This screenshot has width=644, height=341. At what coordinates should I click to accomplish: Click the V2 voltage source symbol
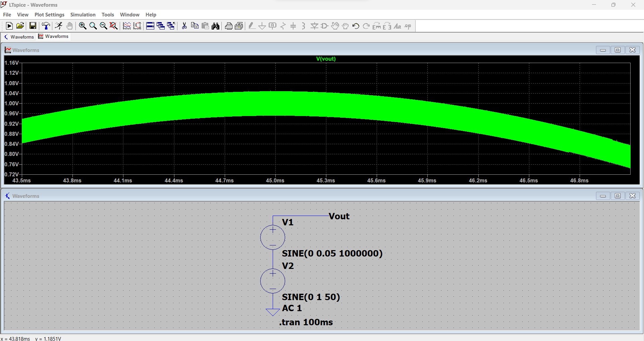pos(273,281)
